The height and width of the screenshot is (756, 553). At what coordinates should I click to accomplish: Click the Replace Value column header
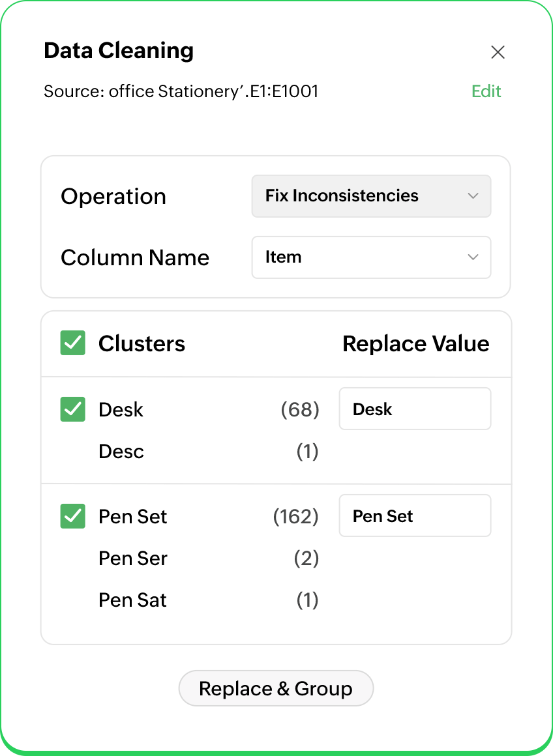(415, 343)
